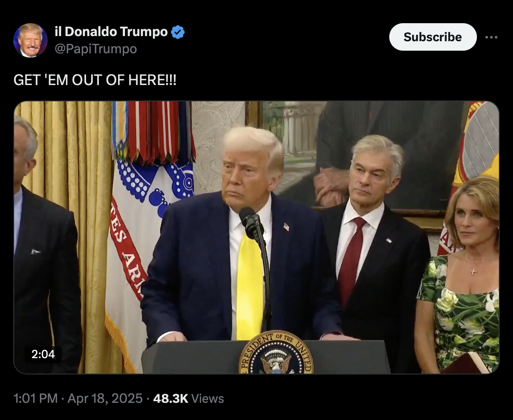
Task: Open the three-dot more options menu
Action: (492, 37)
